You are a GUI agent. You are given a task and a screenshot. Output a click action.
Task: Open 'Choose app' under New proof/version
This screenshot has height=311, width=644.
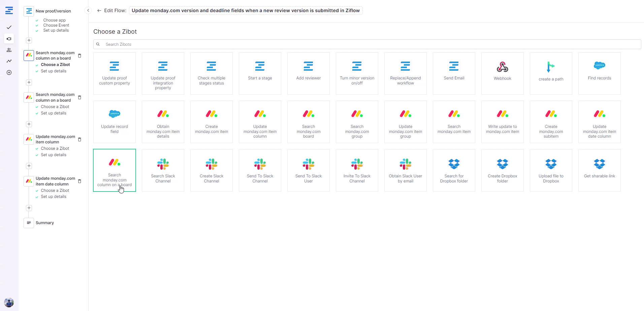click(54, 20)
